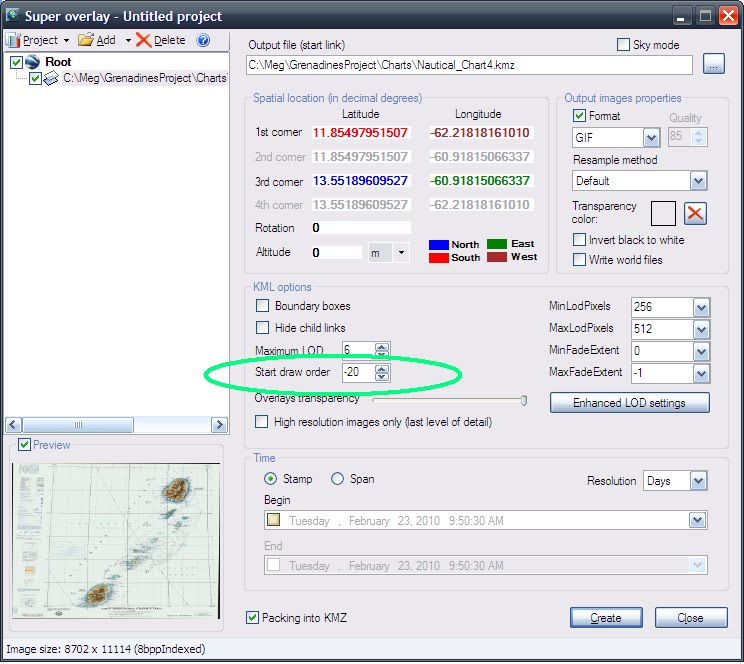Click the Rotation value field
The width and height of the screenshot is (744, 664).
click(361, 228)
